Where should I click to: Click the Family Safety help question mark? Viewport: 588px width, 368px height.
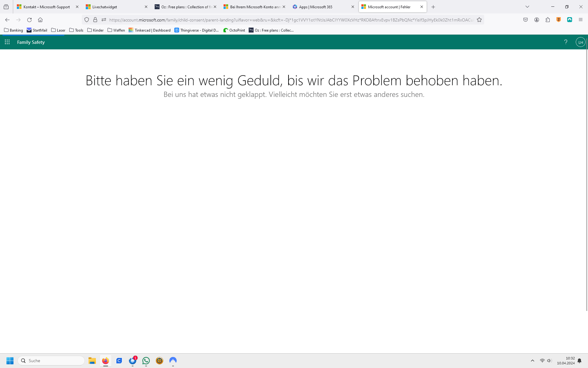click(566, 42)
